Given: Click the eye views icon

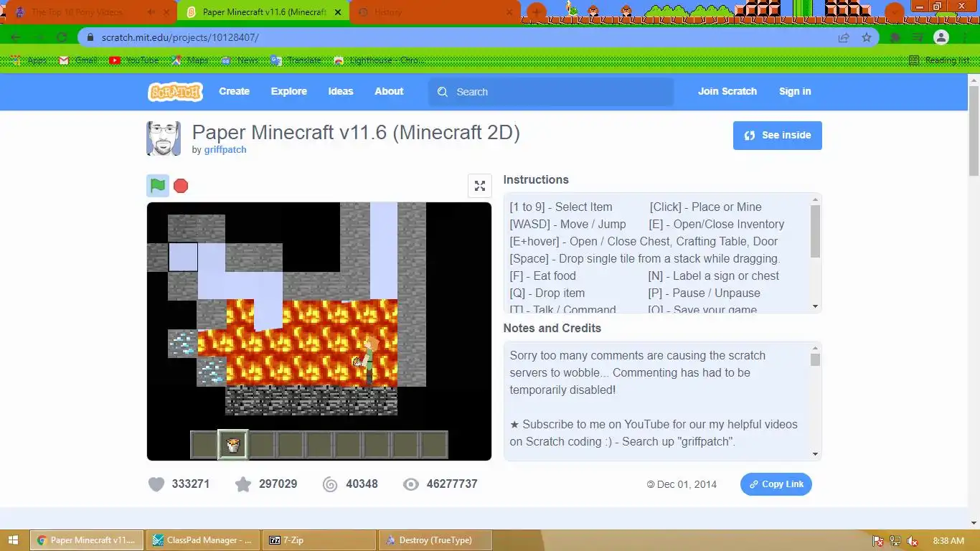Looking at the screenshot, I should (x=410, y=484).
